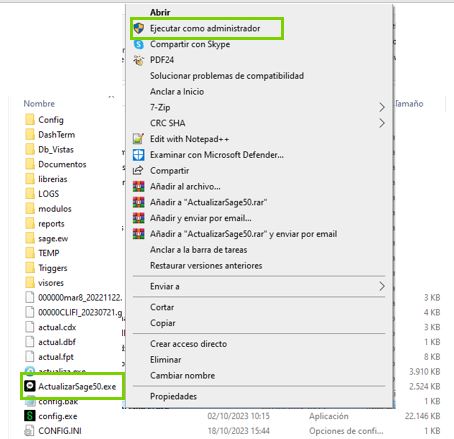This screenshot has width=454, height=439.
Task: Click the Aplicación type cell
Action: 328,416
